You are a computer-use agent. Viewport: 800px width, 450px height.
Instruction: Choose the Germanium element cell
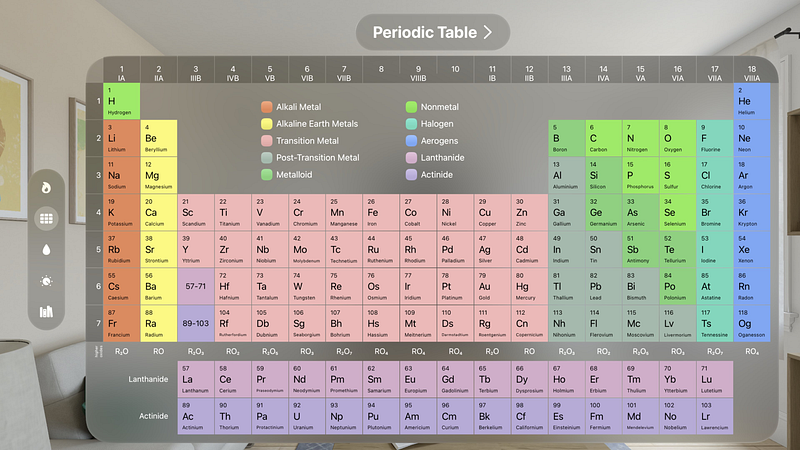pyautogui.click(x=604, y=212)
